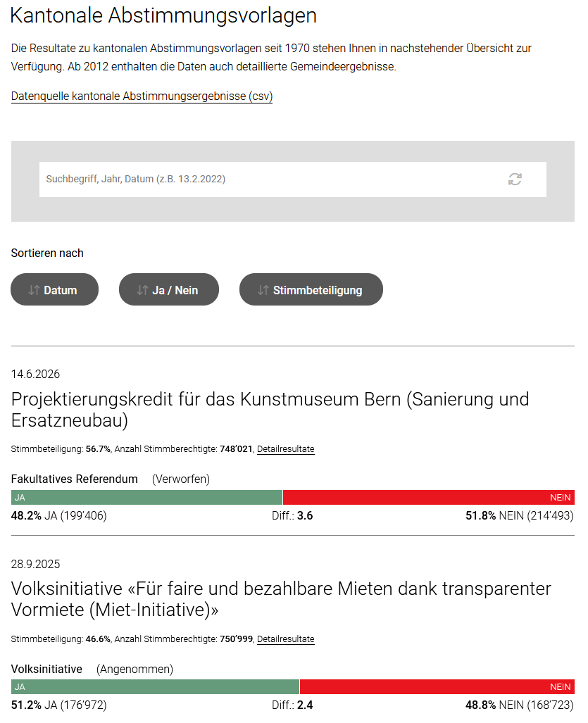The width and height of the screenshot is (588, 723).
Task: Click the refresh icon in search box
Action: [x=515, y=179]
